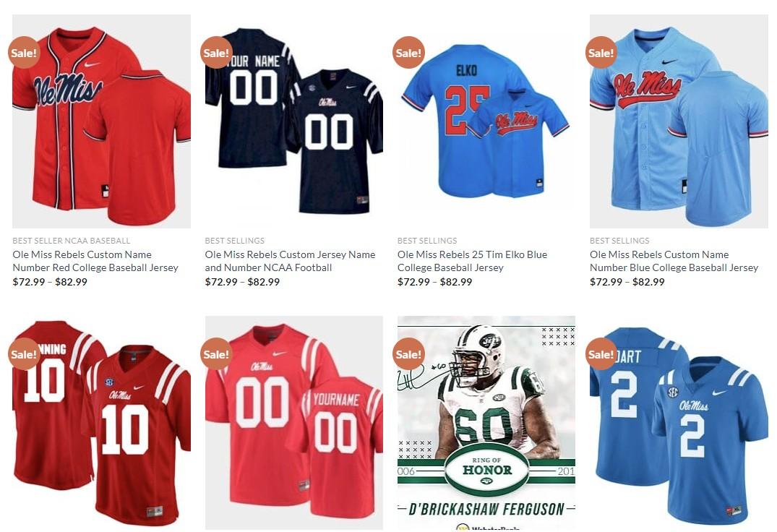Click Sale badge on red baseball jersey
The height and width of the screenshot is (532, 777).
point(24,53)
